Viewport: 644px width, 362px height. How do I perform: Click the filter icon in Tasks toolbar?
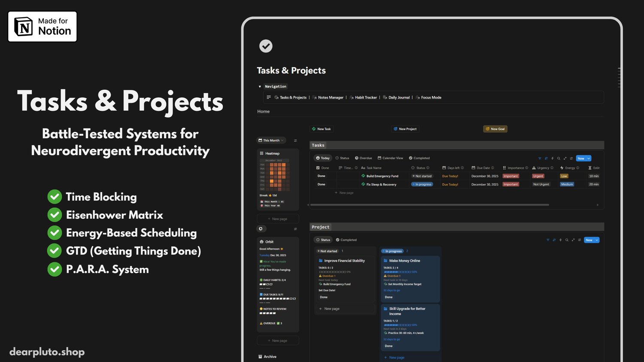(x=540, y=158)
